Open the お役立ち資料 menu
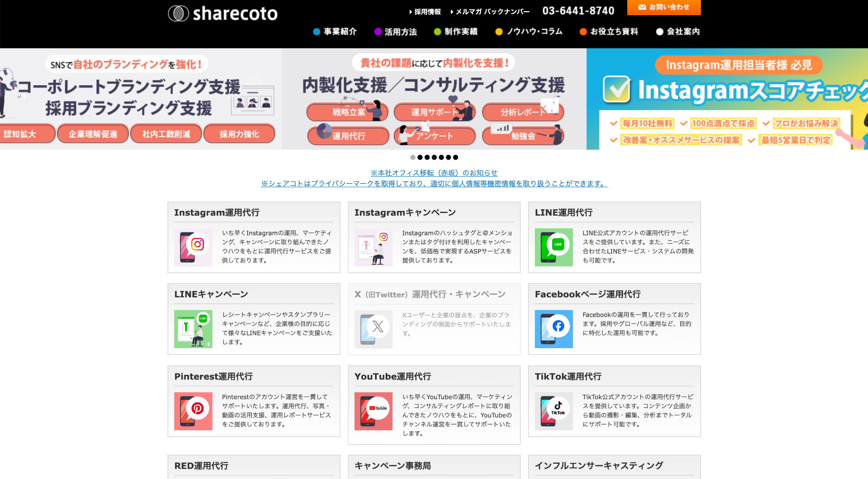Viewport: 868px width, 479px height. [609, 31]
